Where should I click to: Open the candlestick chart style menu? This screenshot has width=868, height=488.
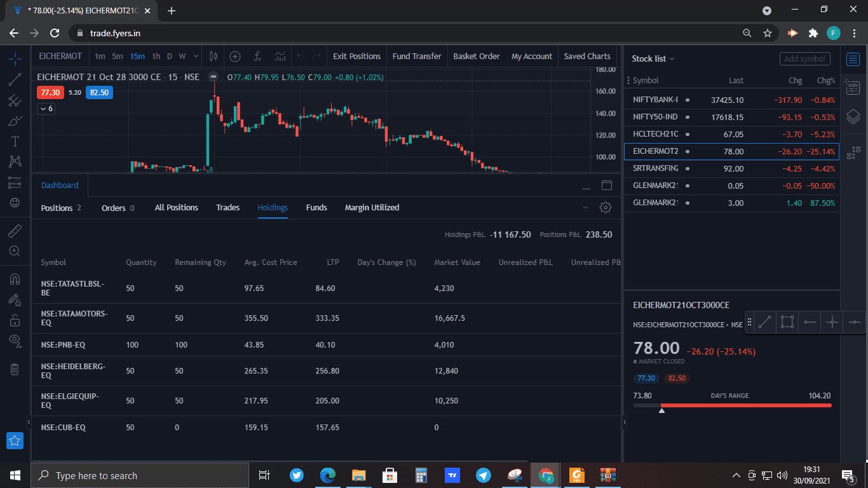coord(214,56)
